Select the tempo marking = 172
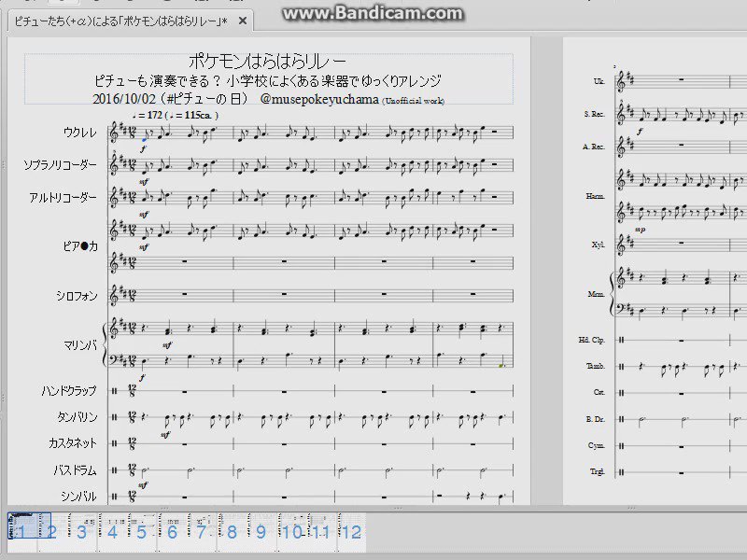Screen dimensions: 747x560 tap(175, 115)
